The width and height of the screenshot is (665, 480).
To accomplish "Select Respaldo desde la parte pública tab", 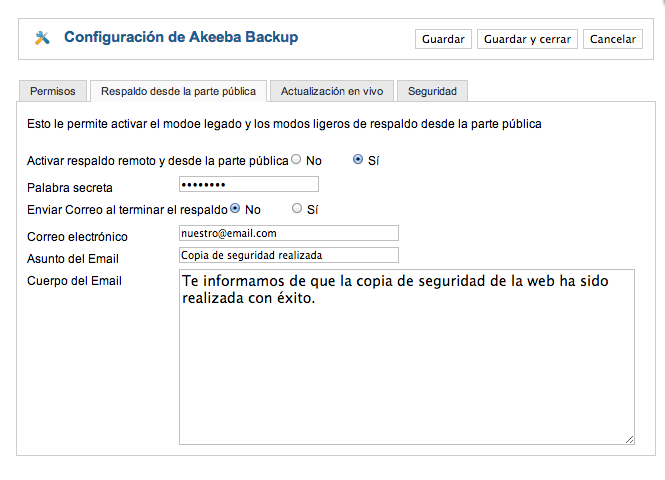I will point(179,91).
